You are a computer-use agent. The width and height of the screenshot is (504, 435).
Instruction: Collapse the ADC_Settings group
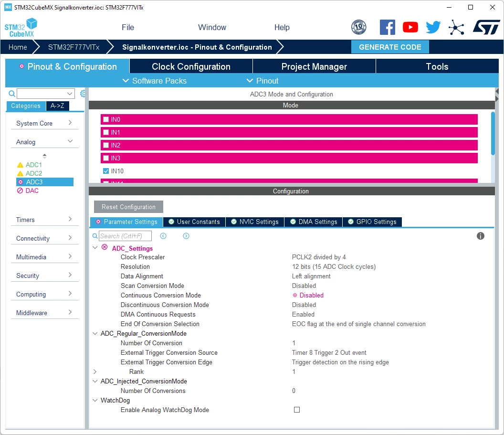point(95,247)
